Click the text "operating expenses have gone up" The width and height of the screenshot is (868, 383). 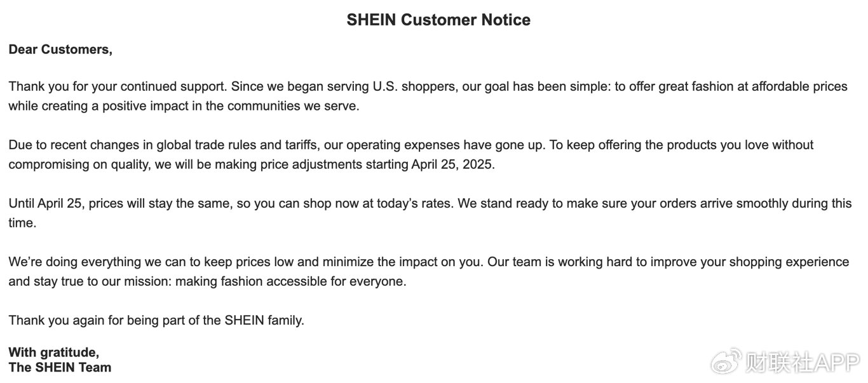coord(438,145)
